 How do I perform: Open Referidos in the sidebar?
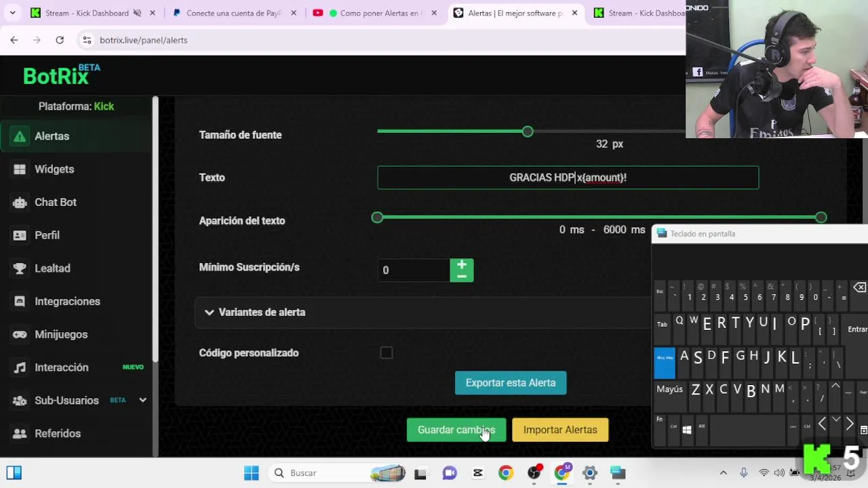[76, 433]
